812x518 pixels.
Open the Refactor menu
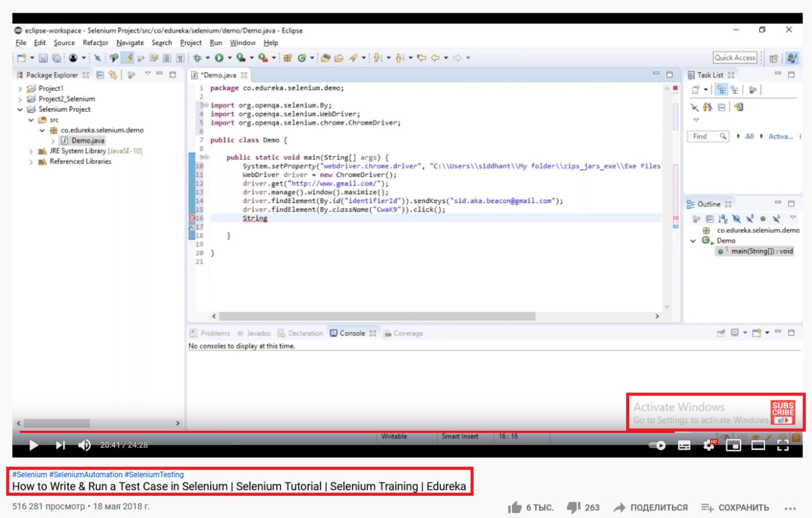click(95, 43)
